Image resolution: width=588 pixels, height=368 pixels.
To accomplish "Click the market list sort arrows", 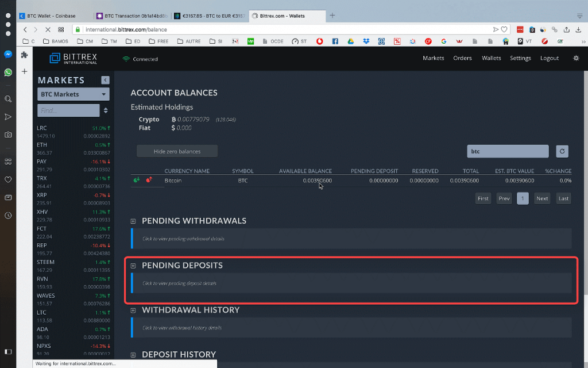I will pyautogui.click(x=106, y=110).
